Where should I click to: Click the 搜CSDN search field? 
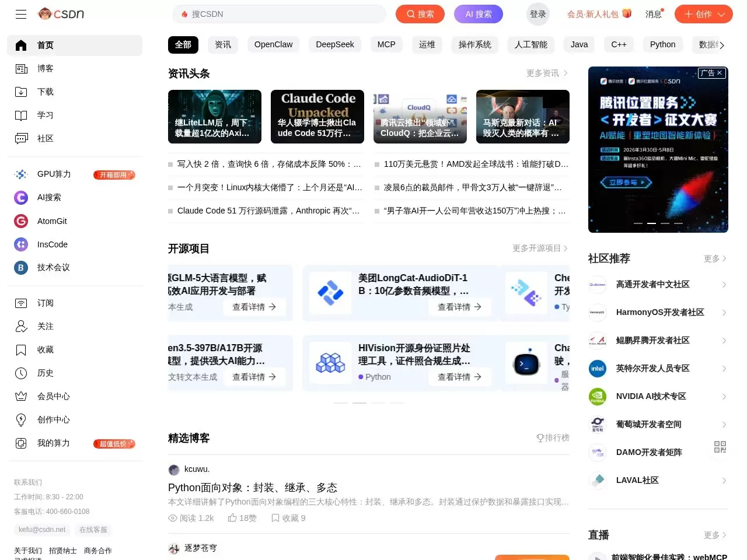point(280,14)
